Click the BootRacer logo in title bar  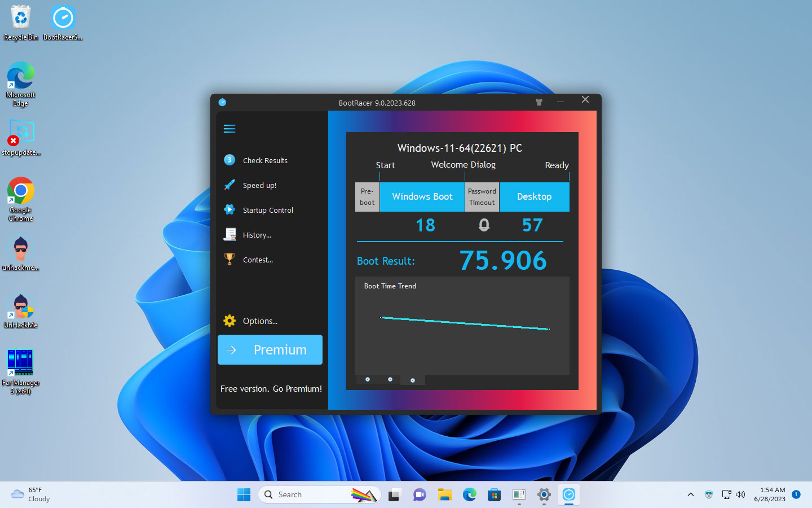[x=222, y=102]
